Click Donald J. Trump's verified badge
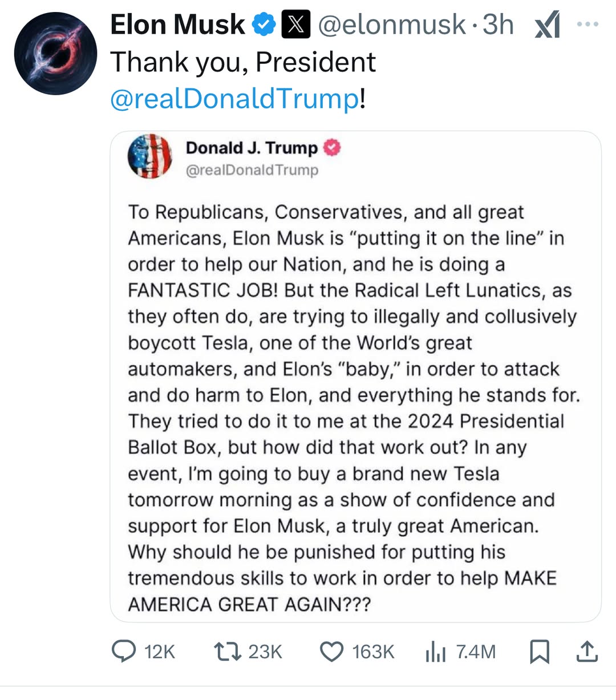Viewport: 616px width, 700px height. pyautogui.click(x=333, y=147)
